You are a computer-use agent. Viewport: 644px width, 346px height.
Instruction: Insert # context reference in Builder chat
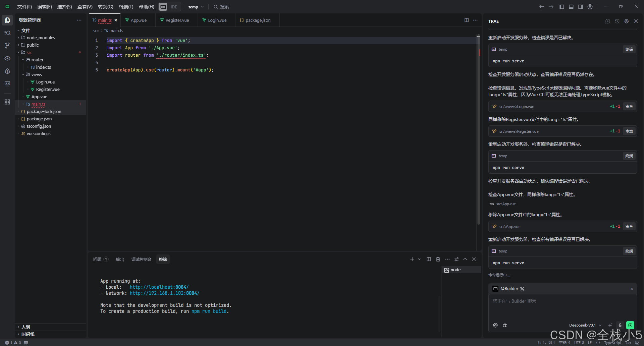[505, 325]
